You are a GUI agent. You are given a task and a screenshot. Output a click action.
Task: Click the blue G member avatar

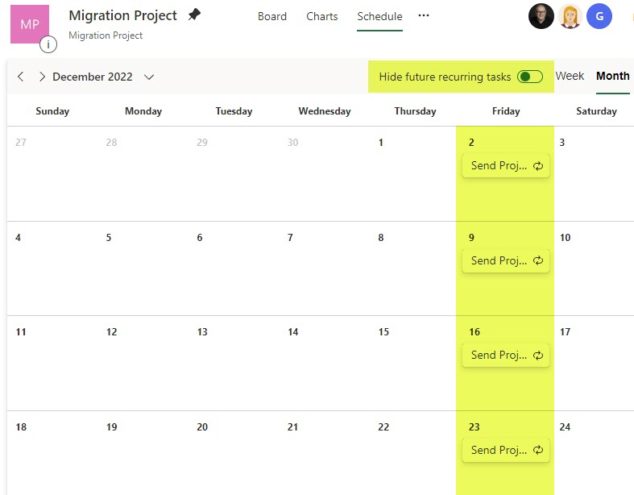[599, 16]
